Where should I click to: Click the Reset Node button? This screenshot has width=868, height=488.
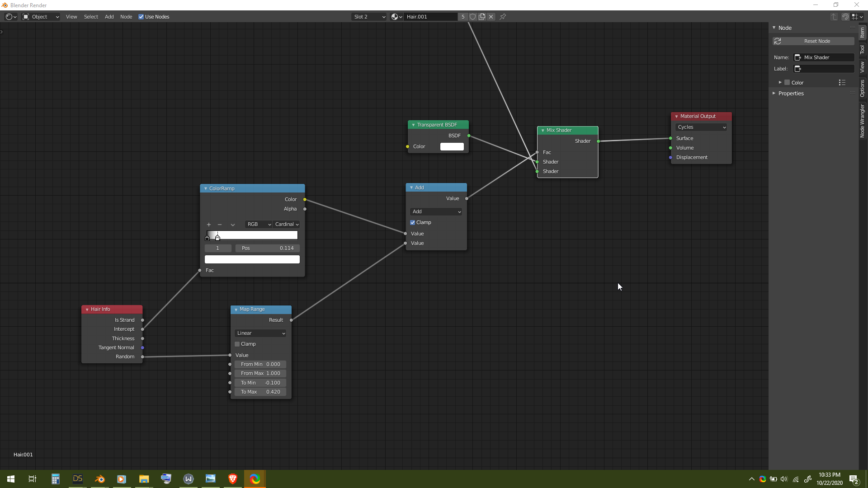[x=816, y=41]
